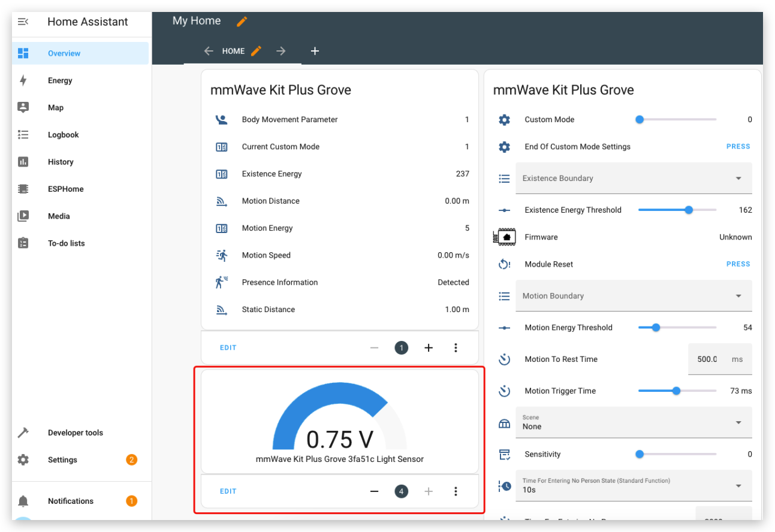The width and height of the screenshot is (775, 532).
Task: Open more options of entities card
Action: pos(456,347)
